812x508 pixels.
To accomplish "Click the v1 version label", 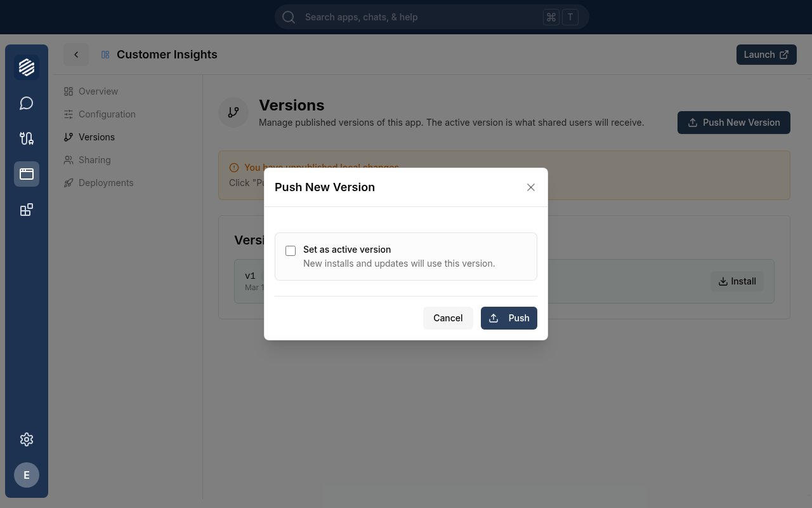I will (x=250, y=276).
